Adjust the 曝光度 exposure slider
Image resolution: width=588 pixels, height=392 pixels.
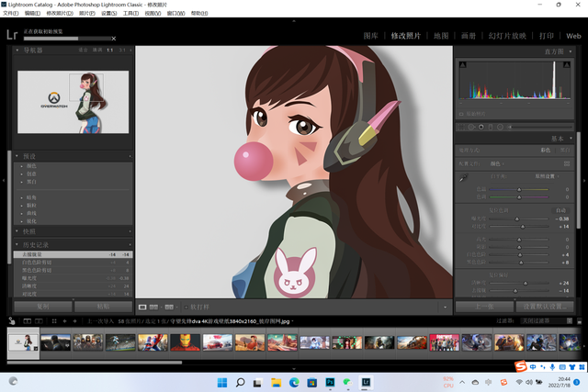517,218
